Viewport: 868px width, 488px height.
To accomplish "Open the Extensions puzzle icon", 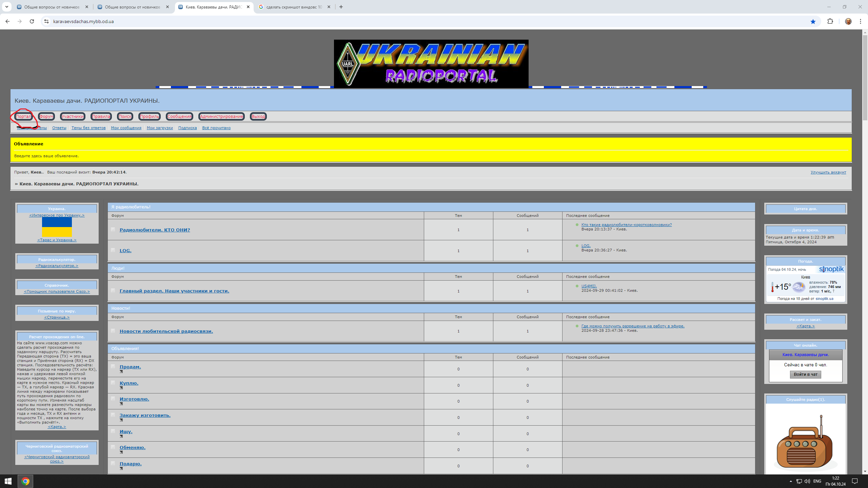I will pyautogui.click(x=830, y=21).
